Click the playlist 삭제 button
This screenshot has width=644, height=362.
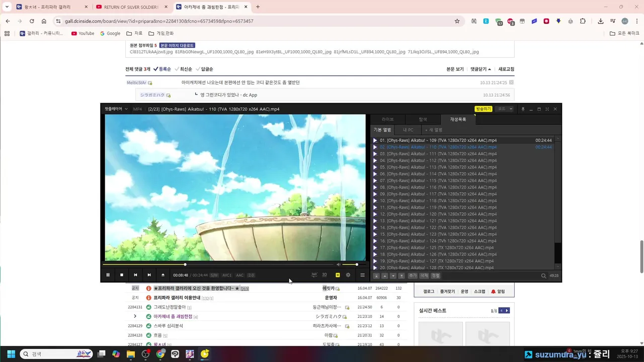[424, 276]
